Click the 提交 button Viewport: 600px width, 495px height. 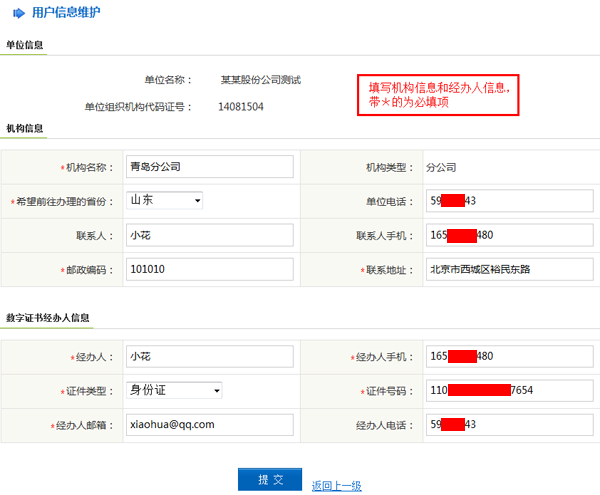[270, 479]
